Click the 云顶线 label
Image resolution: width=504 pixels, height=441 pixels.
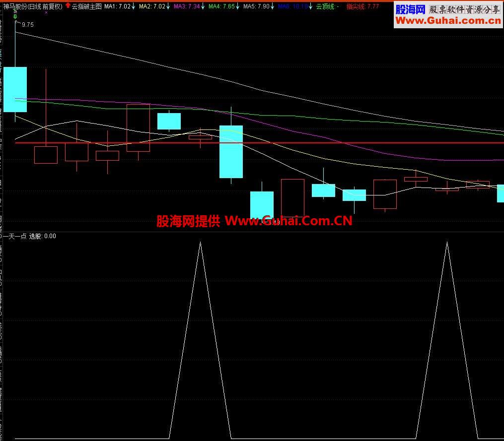(x=327, y=6)
